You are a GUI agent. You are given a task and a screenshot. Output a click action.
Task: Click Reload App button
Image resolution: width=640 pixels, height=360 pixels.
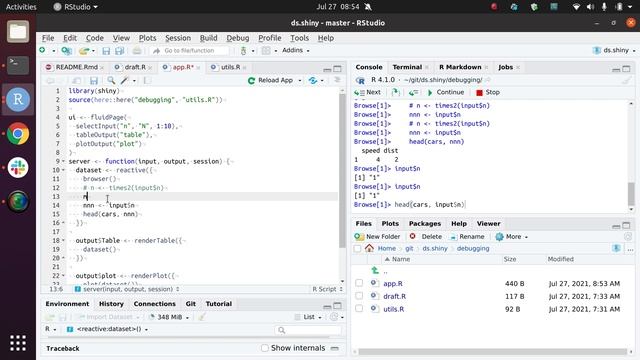click(271, 80)
